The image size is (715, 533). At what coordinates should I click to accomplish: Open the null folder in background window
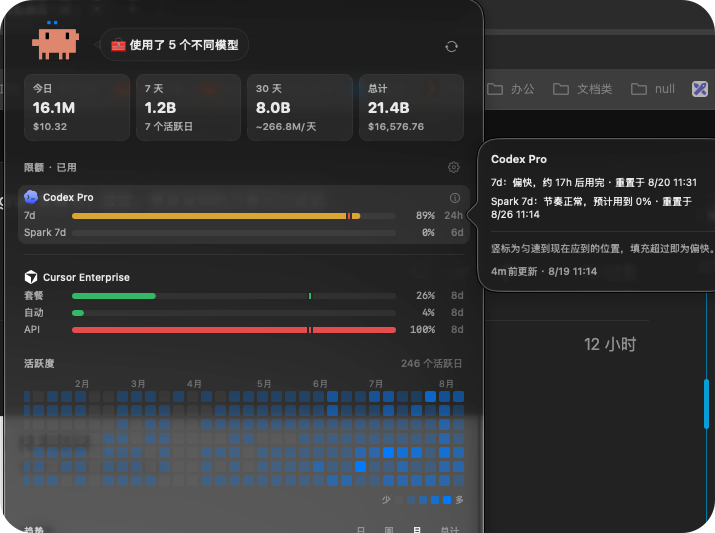[x=653, y=89]
